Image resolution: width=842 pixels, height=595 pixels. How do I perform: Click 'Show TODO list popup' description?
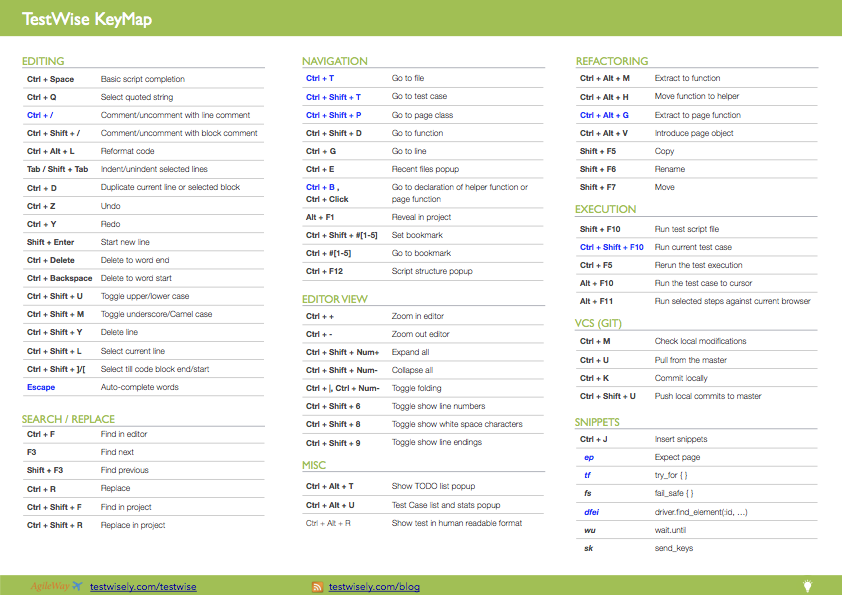433,486
